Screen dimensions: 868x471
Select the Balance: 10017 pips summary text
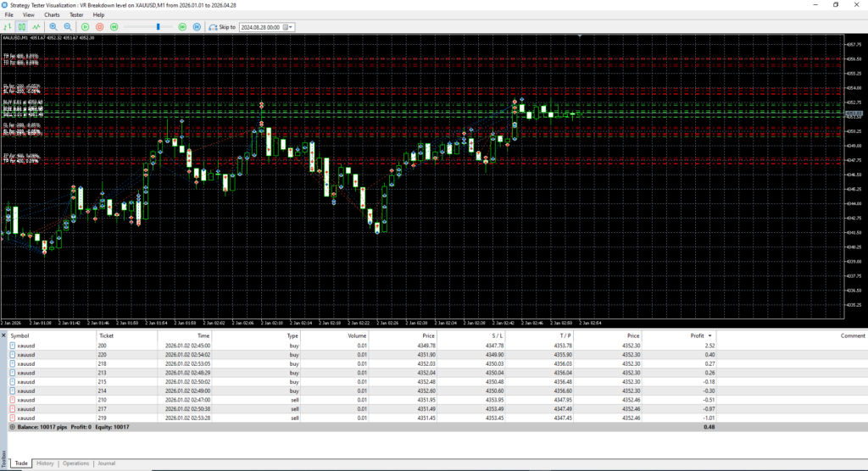(42, 427)
